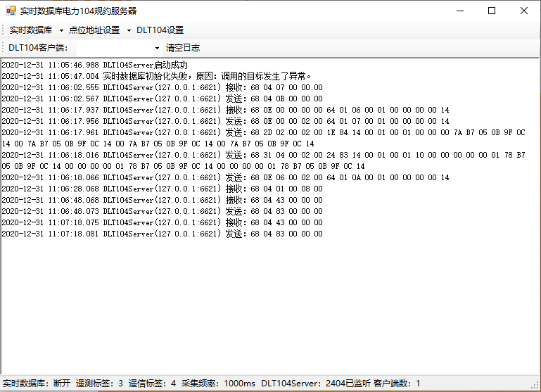Select log entry at 11:06:48.073
The height and width of the screenshot is (392, 541).
coord(163,211)
